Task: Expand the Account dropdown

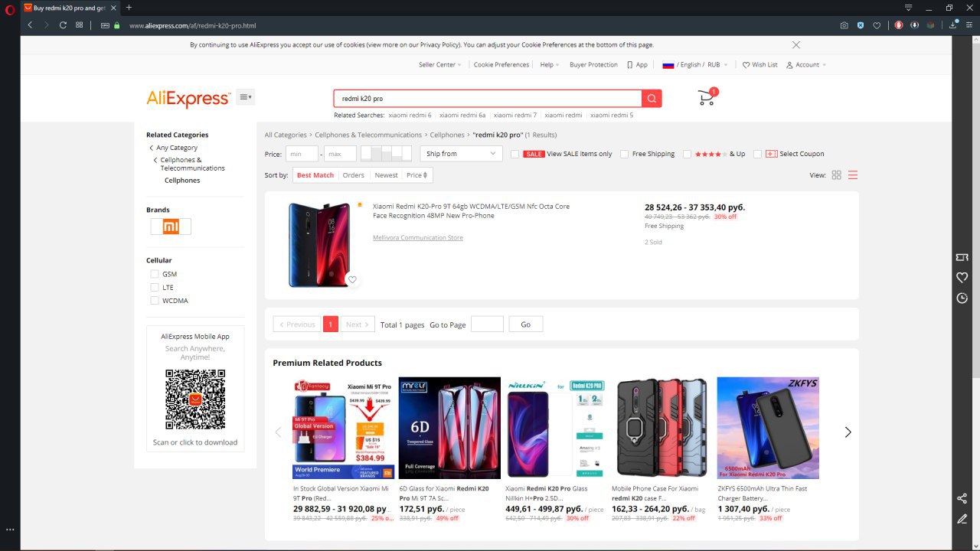Action: pos(806,65)
